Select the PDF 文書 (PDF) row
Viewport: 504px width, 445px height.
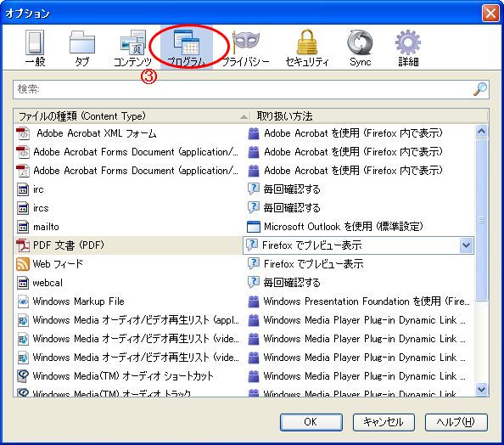click(x=244, y=245)
